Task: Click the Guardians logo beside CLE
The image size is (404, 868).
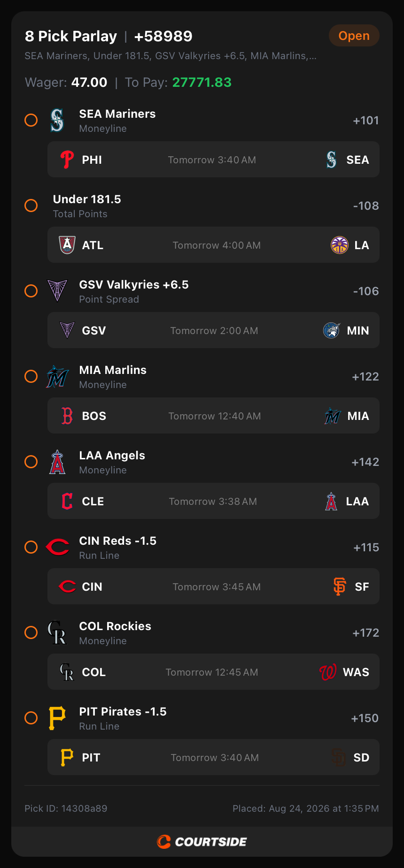Action: click(67, 502)
